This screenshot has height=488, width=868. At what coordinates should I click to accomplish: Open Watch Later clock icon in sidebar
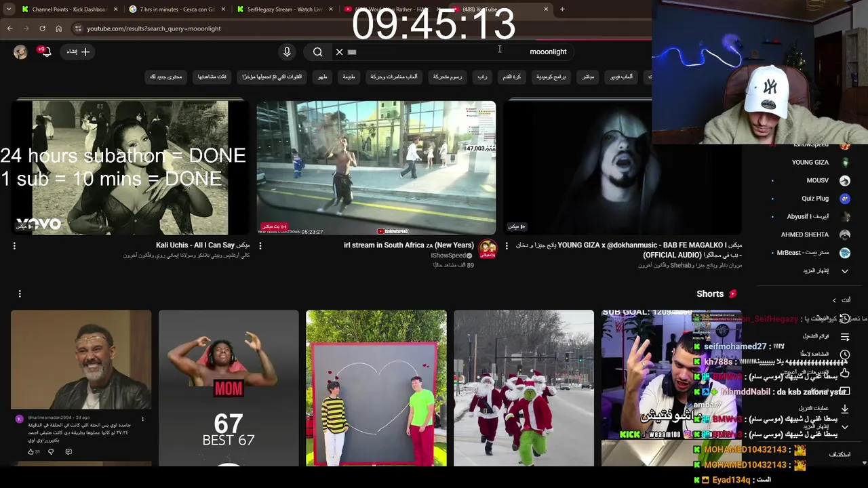[845, 354]
